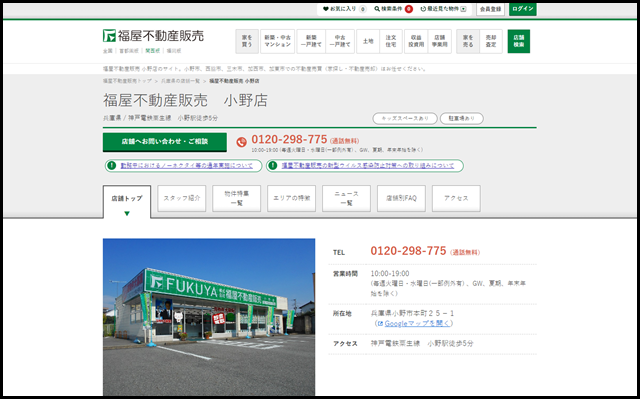This screenshot has height=399, width=640.
Task: Open the 新型ウイルス感染防止対策 notice link
Action: tap(368, 166)
